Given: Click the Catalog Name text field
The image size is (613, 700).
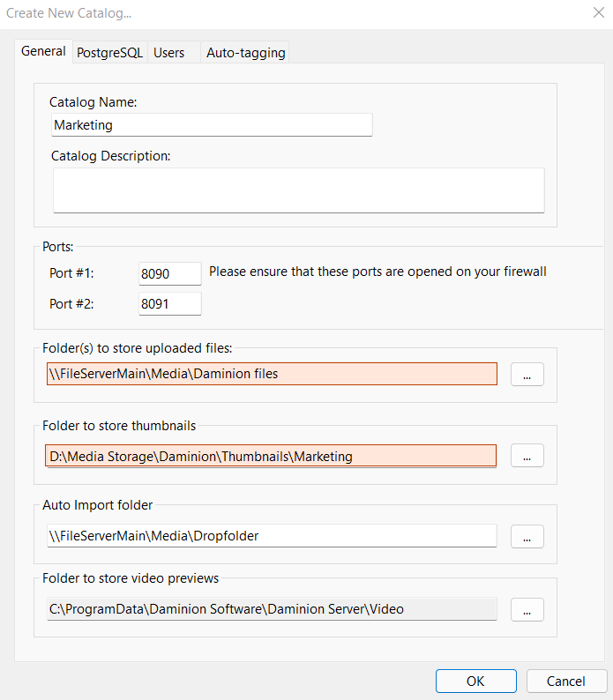Looking at the screenshot, I should pyautogui.click(x=212, y=125).
